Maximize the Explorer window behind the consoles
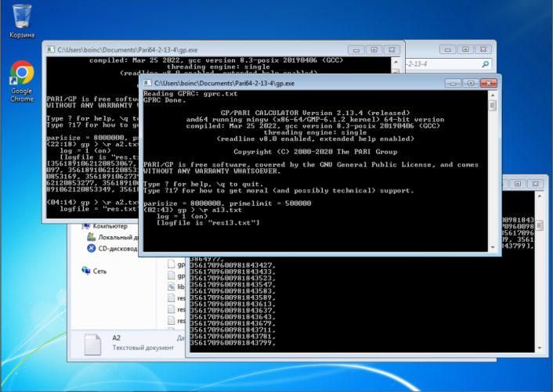Screen dimensions: 553x392 coord(465,49)
